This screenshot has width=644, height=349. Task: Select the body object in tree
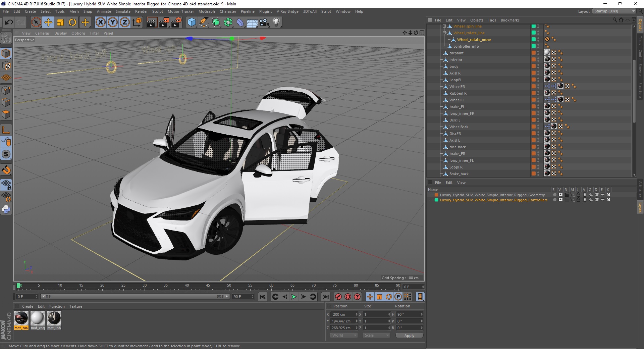(454, 66)
